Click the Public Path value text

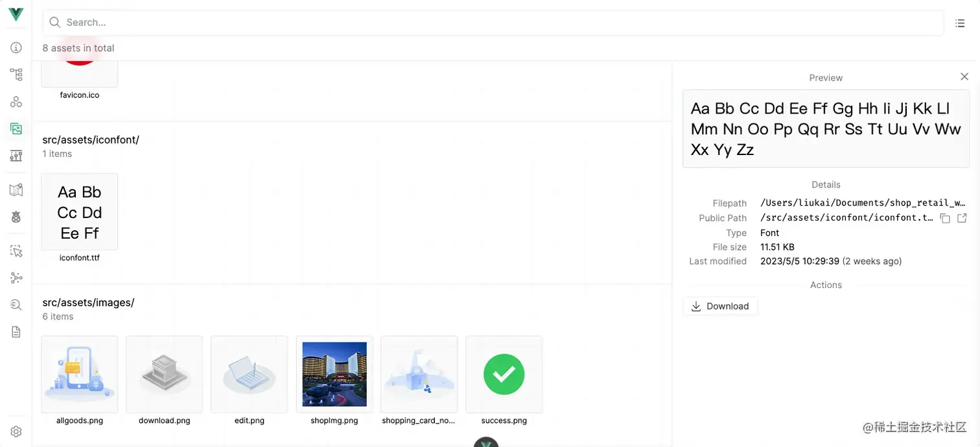[847, 218]
